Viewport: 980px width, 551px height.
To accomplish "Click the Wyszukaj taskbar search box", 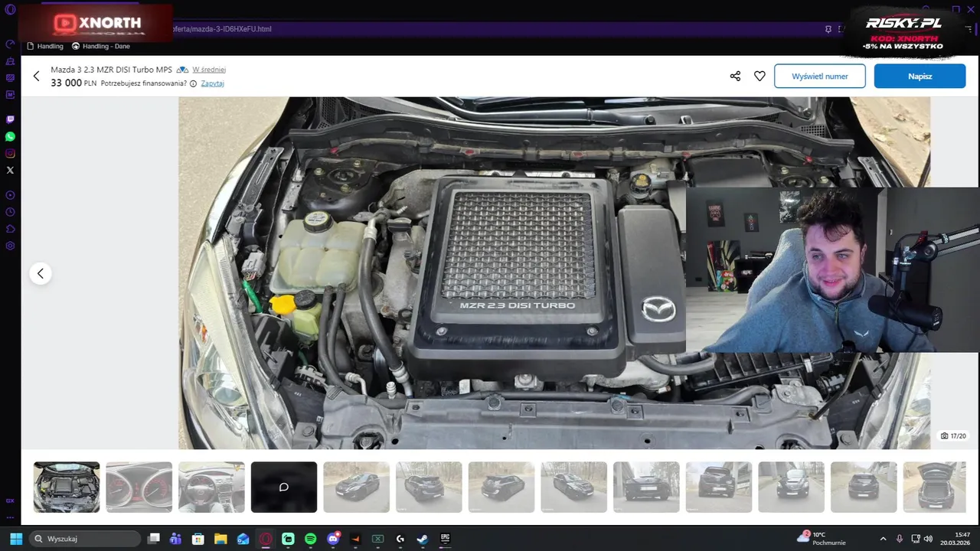I will coord(85,539).
